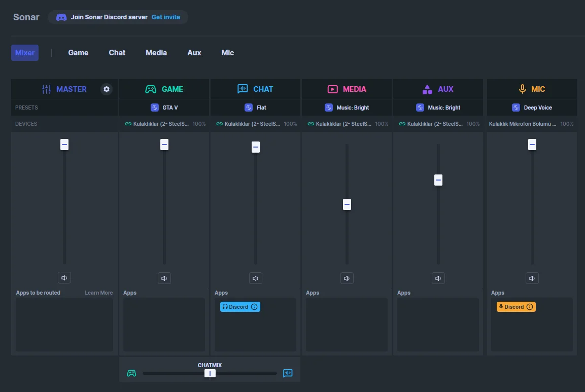
Task: Open Media output device selector
Action: click(347, 124)
